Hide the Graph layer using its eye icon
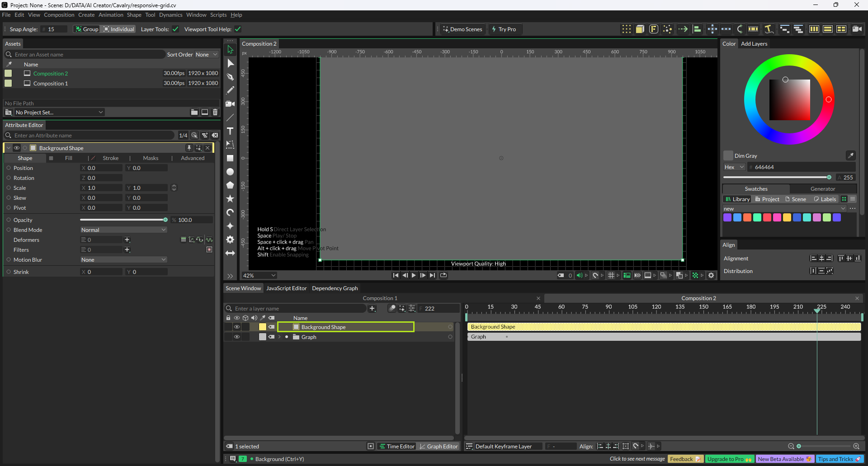 (x=236, y=337)
